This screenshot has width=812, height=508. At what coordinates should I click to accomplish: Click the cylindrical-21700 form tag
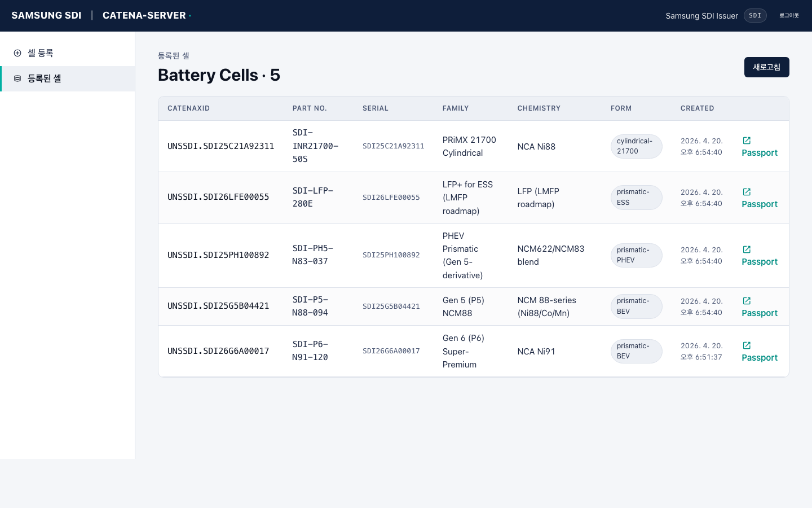point(636,146)
